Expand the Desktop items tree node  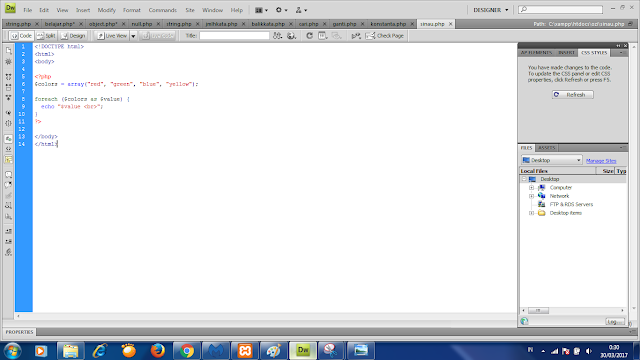pyautogui.click(x=531, y=213)
